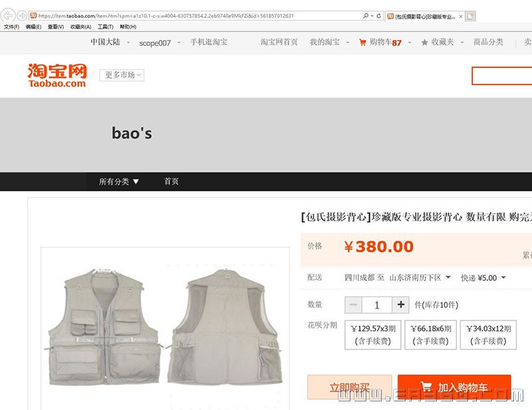Open the 所有分类 category dropdown

point(119,182)
